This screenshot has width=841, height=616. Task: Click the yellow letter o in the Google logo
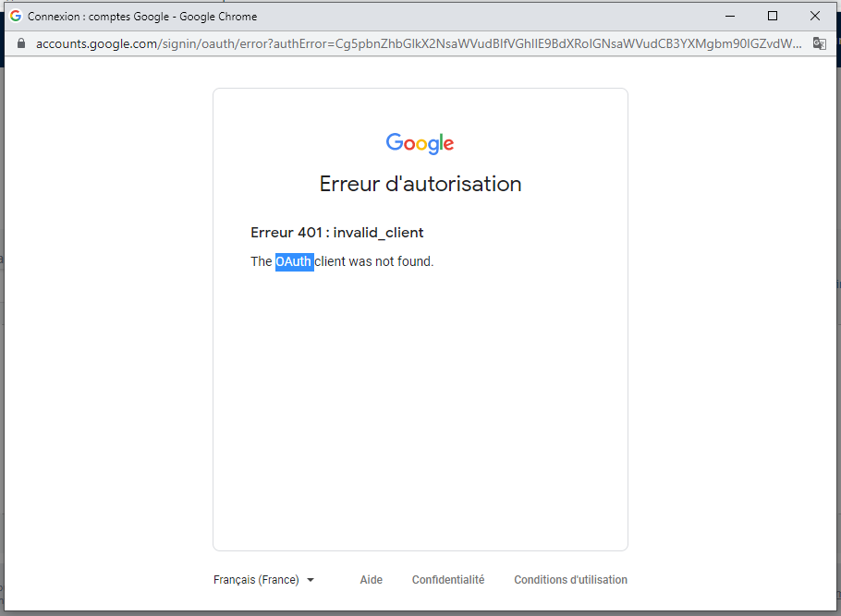point(422,145)
